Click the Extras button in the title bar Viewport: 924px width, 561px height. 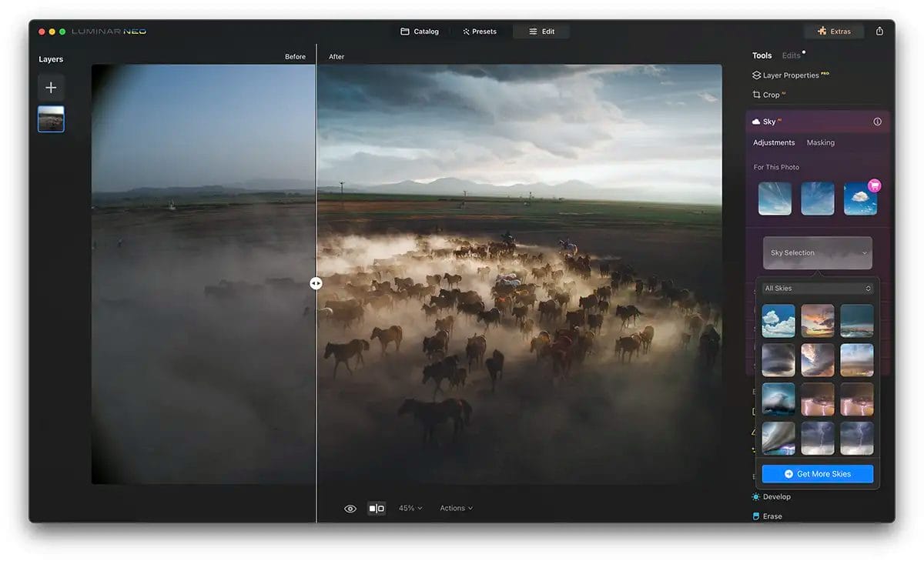coord(834,31)
